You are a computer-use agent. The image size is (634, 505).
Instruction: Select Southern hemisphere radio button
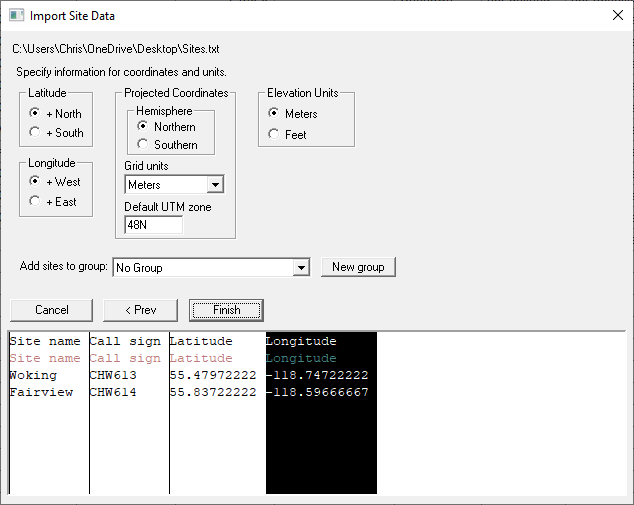click(x=143, y=145)
